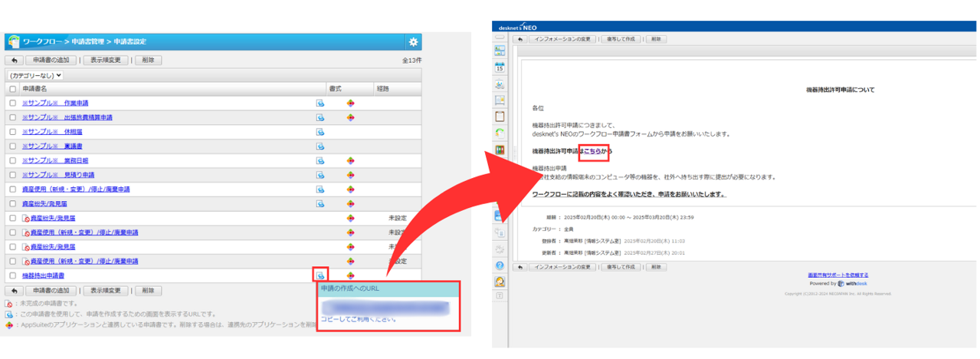Screen dimensions: 980x359
Task: Click AppSuite icon on 作業申請 sample row
Action: [x=350, y=103]
